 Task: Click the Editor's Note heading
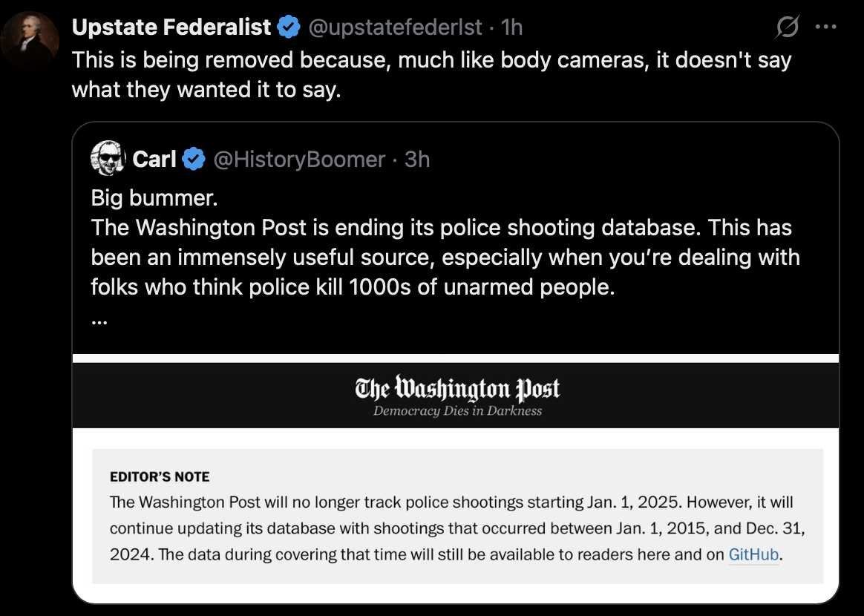coord(160,476)
